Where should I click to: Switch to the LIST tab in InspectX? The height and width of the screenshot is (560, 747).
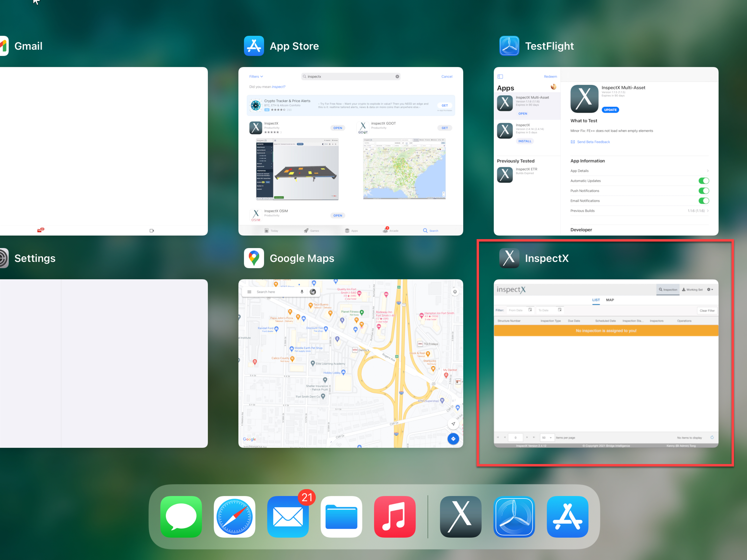[596, 300]
